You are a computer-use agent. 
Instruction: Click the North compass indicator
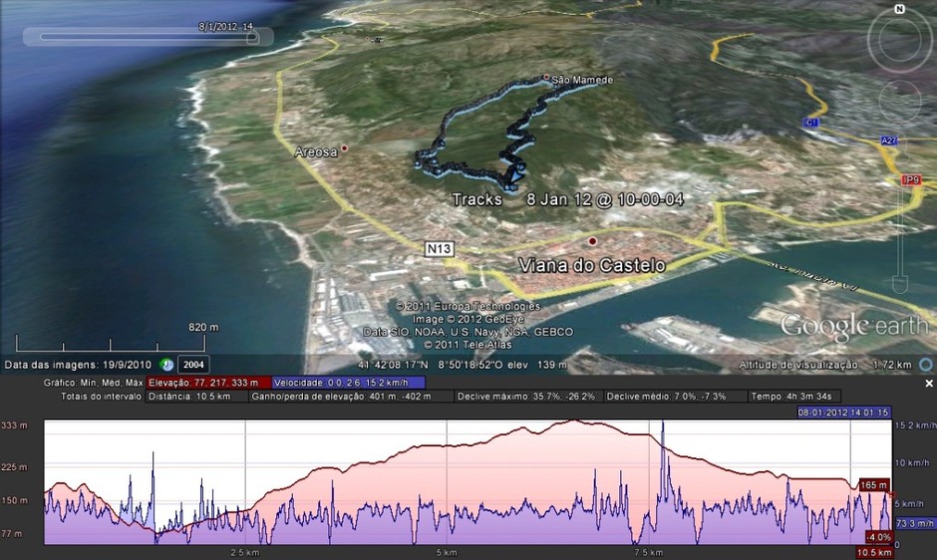[899, 9]
